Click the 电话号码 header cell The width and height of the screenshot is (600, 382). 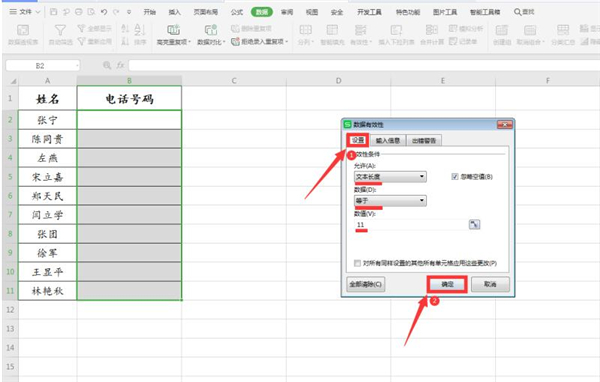click(129, 99)
